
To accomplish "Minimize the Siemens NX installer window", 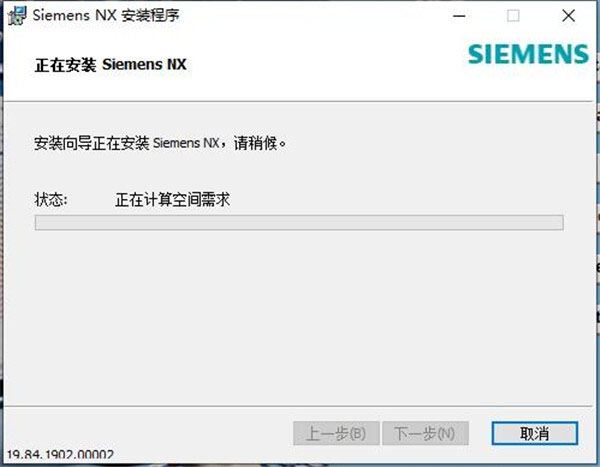I will [459, 16].
